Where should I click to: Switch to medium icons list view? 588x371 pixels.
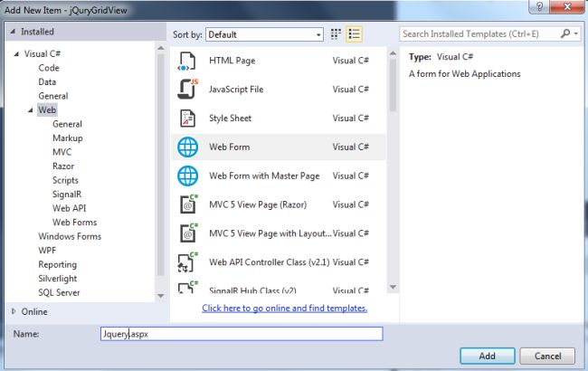354,34
